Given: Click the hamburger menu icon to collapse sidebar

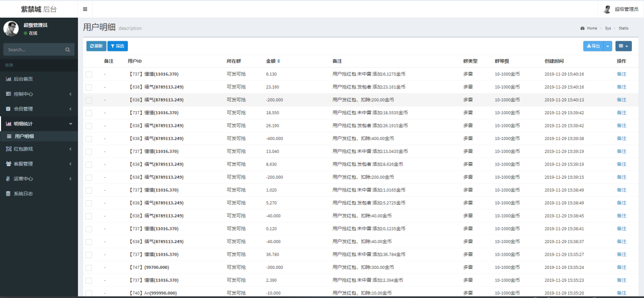Looking at the screenshot, I should click(x=85, y=9).
